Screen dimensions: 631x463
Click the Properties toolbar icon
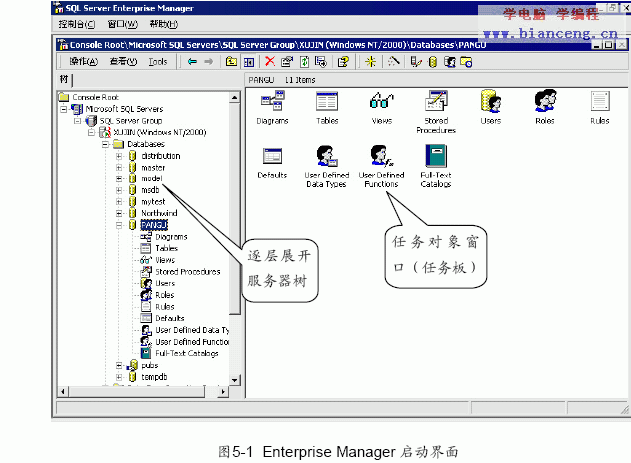click(287, 62)
